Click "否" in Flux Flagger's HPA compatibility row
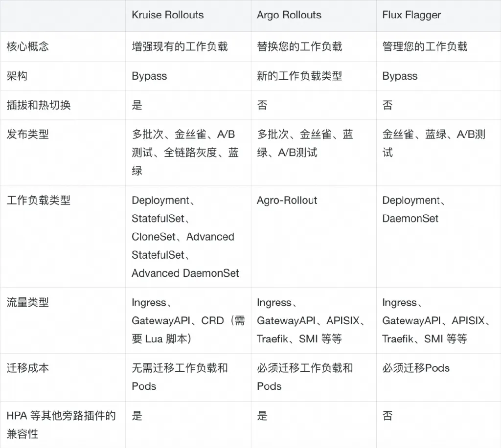Viewport: 501px width, 448px height. [387, 416]
